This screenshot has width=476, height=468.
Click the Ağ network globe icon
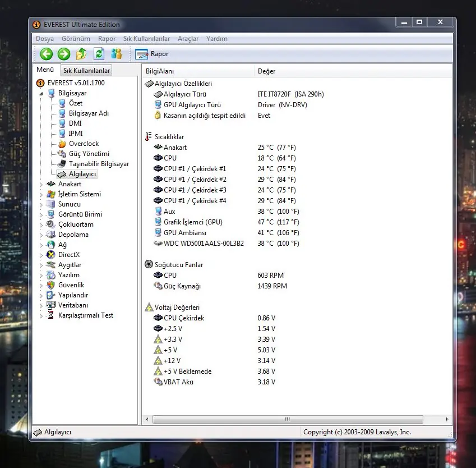tap(50, 245)
